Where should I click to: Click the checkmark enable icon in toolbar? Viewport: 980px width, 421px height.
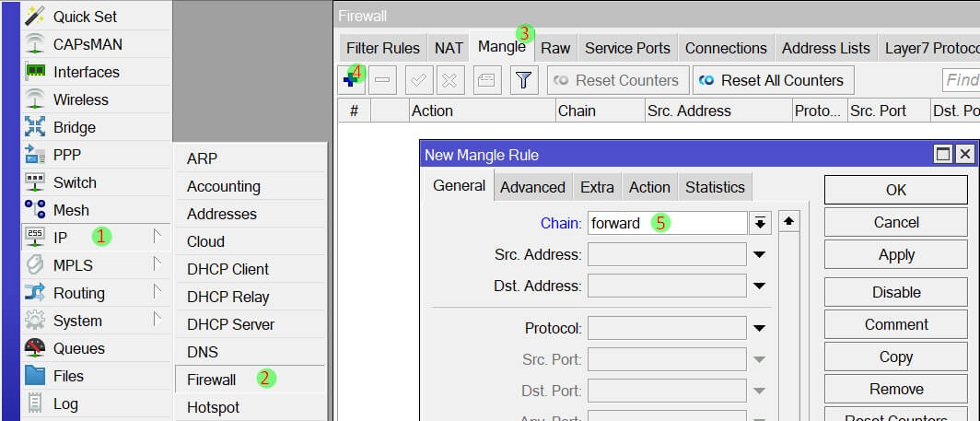[418, 80]
